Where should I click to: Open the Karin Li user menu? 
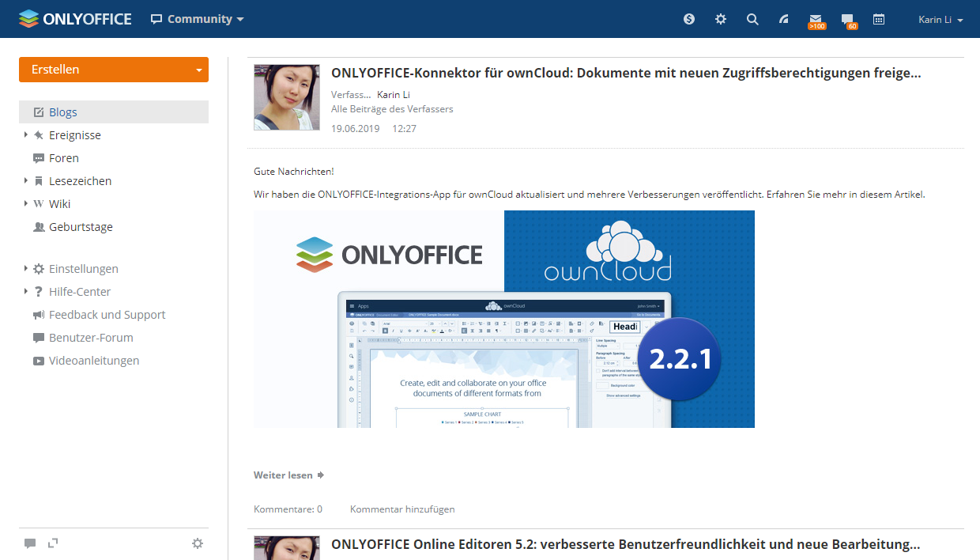(940, 19)
